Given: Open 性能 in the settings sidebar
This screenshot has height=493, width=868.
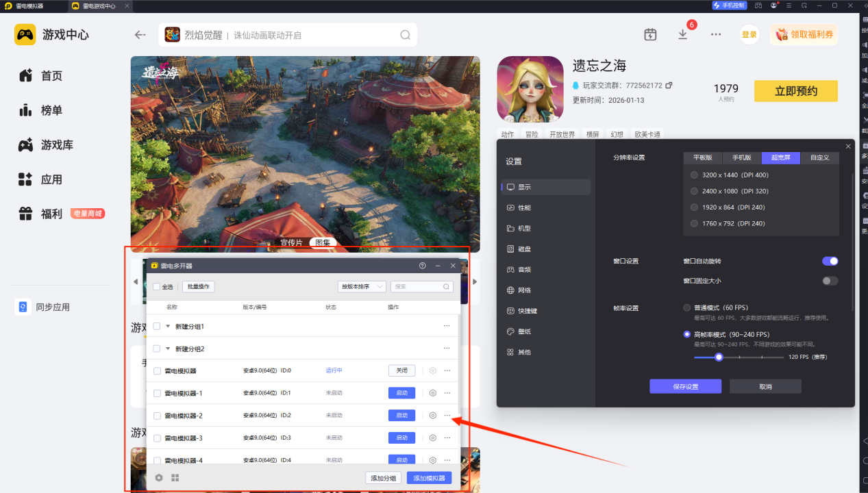Looking at the screenshot, I should [546, 207].
